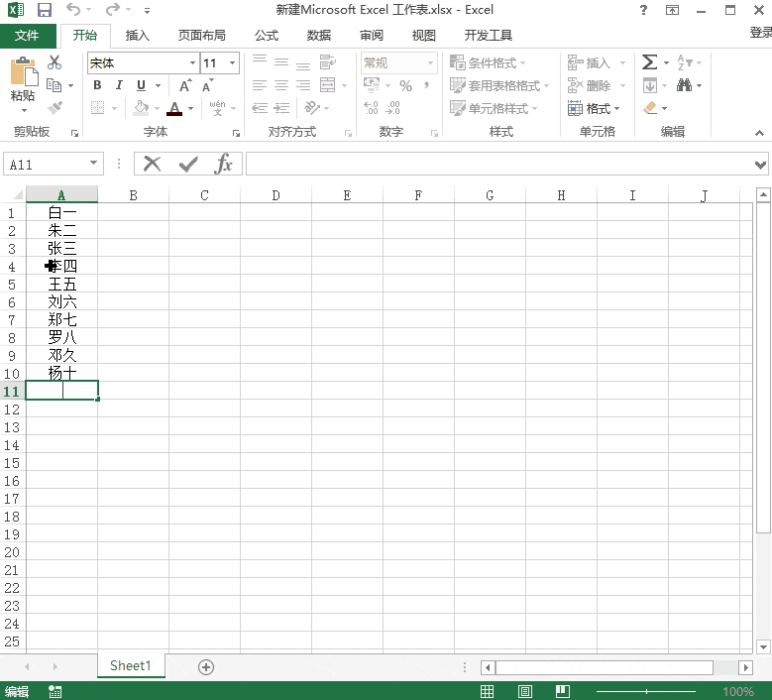Toggle Italic formatting

tap(119, 85)
